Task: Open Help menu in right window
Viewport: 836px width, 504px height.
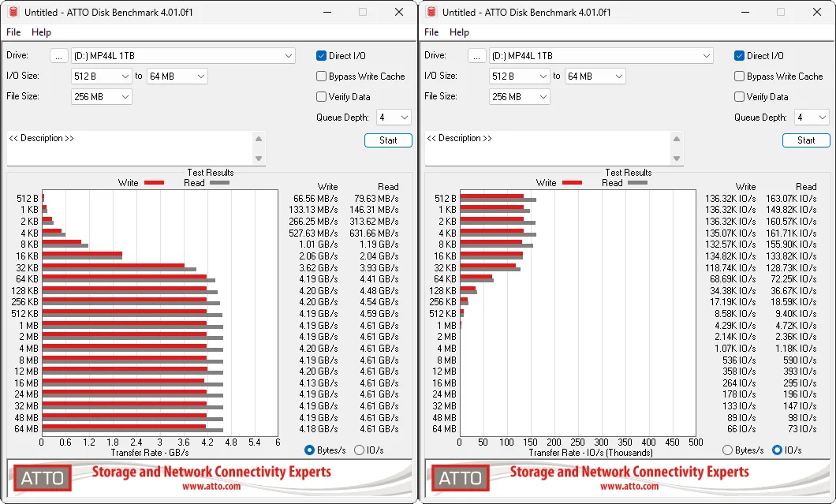Action: tap(459, 32)
